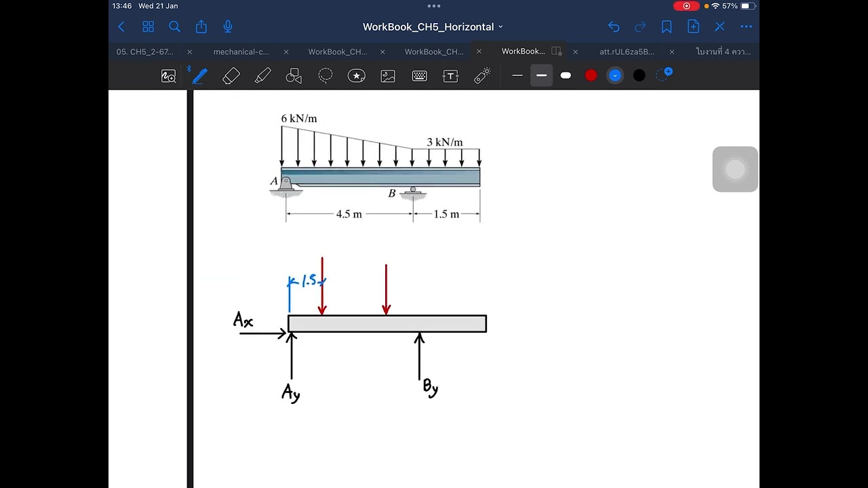868x488 pixels.
Task: Select the zoom window tool
Action: 168,76
